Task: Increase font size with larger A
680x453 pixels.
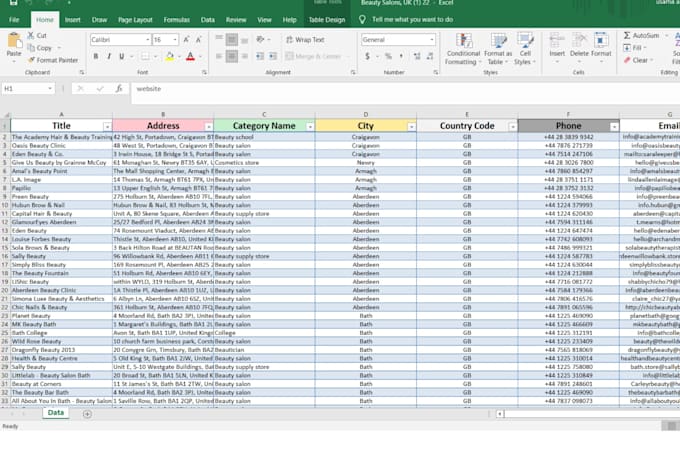Action: click(186, 39)
